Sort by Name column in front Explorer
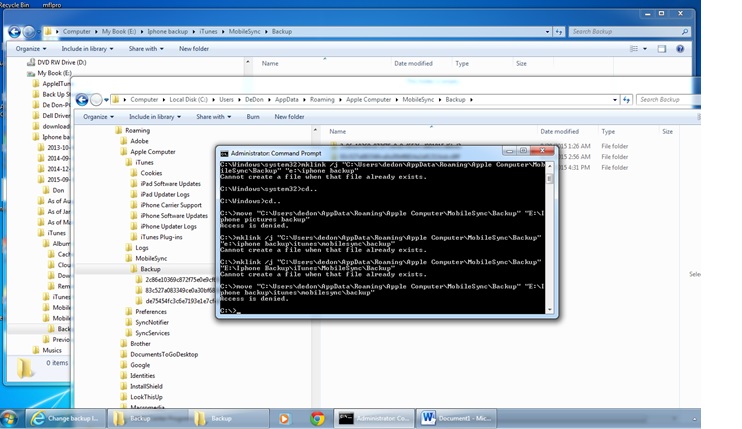 337,131
